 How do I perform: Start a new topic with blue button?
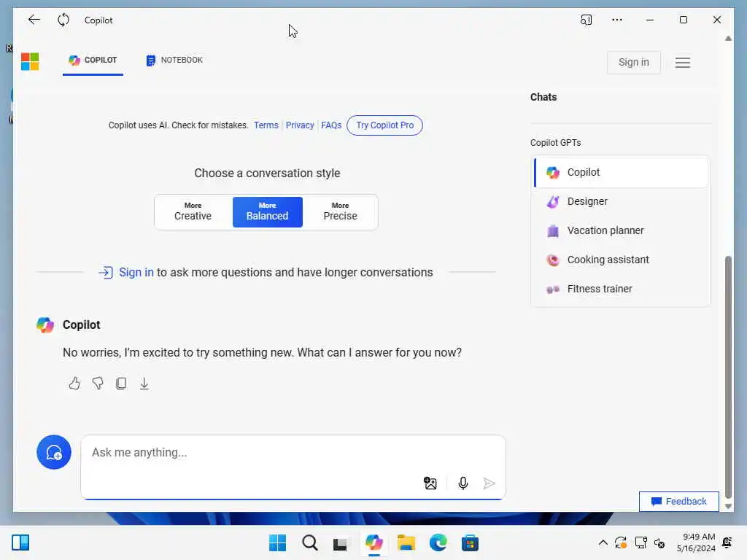(54, 452)
